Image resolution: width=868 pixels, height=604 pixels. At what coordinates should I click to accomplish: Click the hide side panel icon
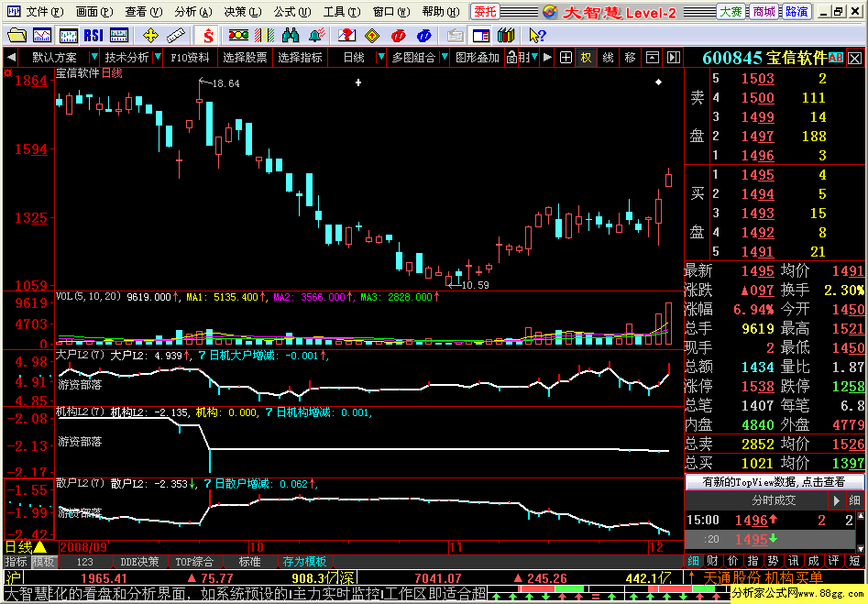coord(673,57)
